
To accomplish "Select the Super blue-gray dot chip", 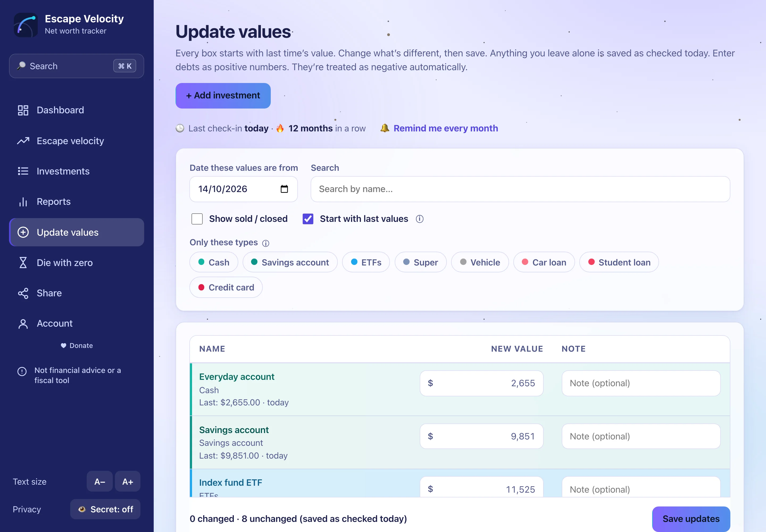I will point(420,262).
